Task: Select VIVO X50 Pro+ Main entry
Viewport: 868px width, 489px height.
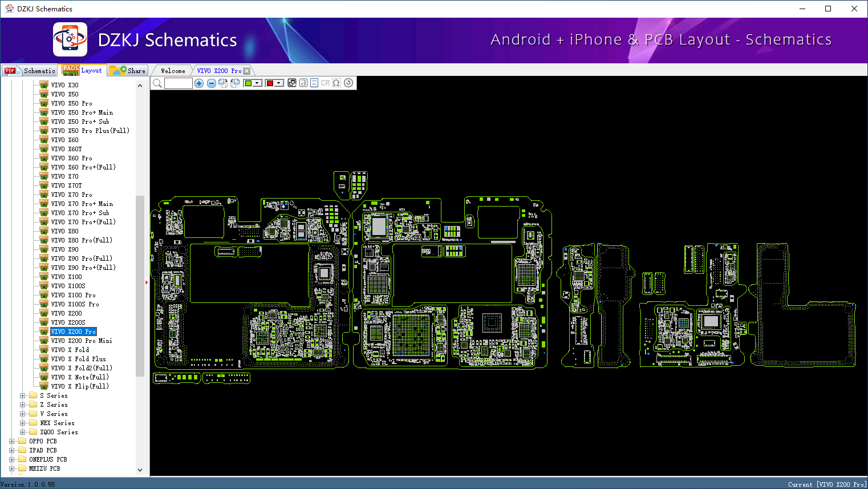Action: (82, 112)
